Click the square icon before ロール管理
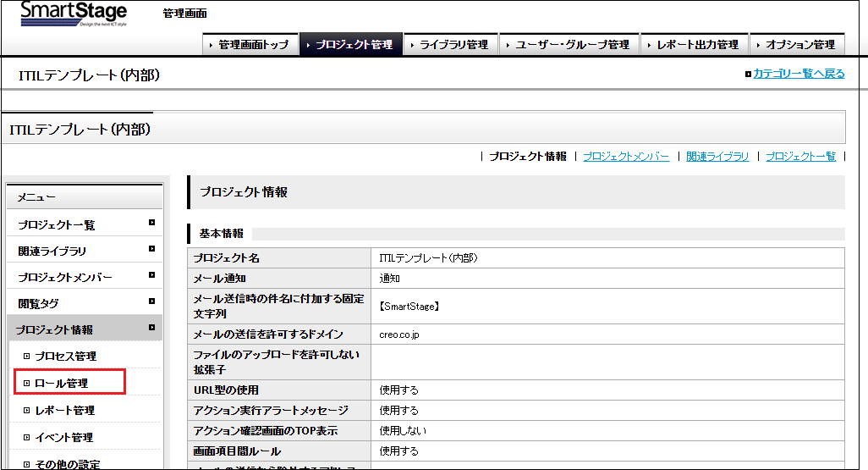The image size is (868, 470). tap(26, 383)
